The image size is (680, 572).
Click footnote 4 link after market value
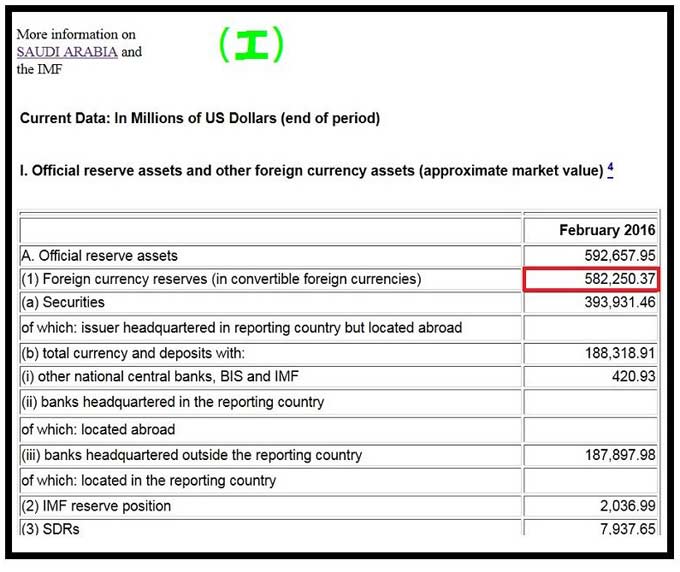610,169
